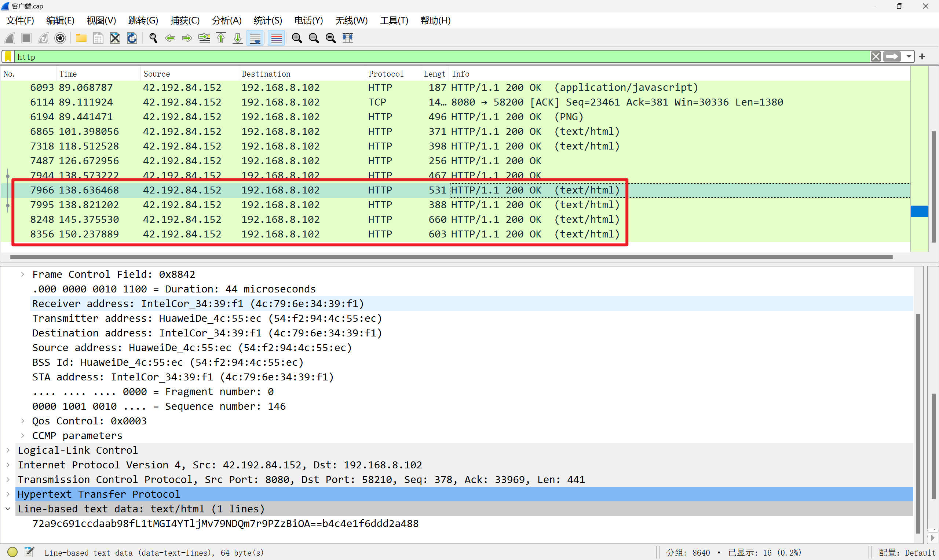This screenshot has width=939, height=560.
Task: Save the capture file via the toolbar icon
Action: (x=98, y=38)
